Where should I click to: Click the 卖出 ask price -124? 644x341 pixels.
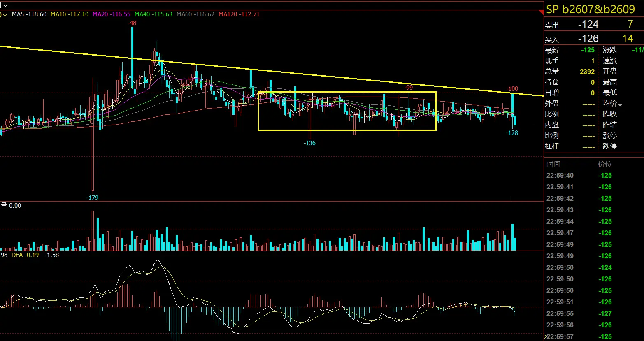point(588,25)
